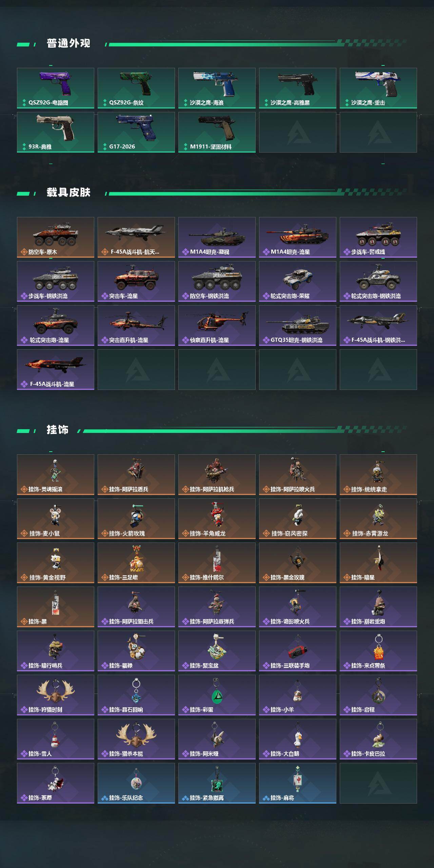Select the GTQ35坦克-钢铁洪流 tank skin
The image size is (434, 868).
pyautogui.click(x=298, y=325)
